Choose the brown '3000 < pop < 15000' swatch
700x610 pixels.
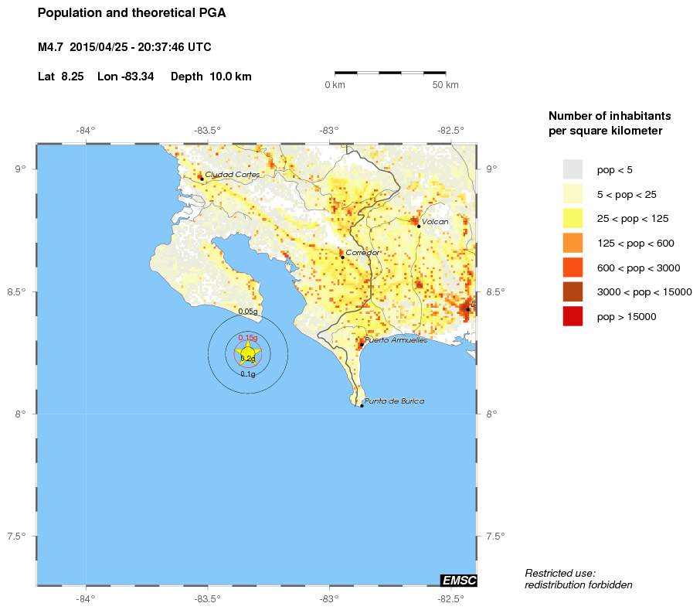point(573,291)
